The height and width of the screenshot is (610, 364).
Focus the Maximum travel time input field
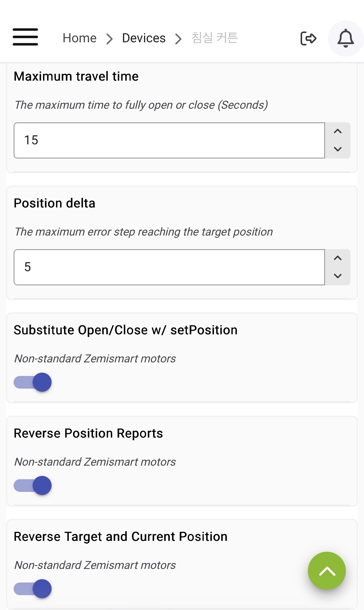coord(169,140)
